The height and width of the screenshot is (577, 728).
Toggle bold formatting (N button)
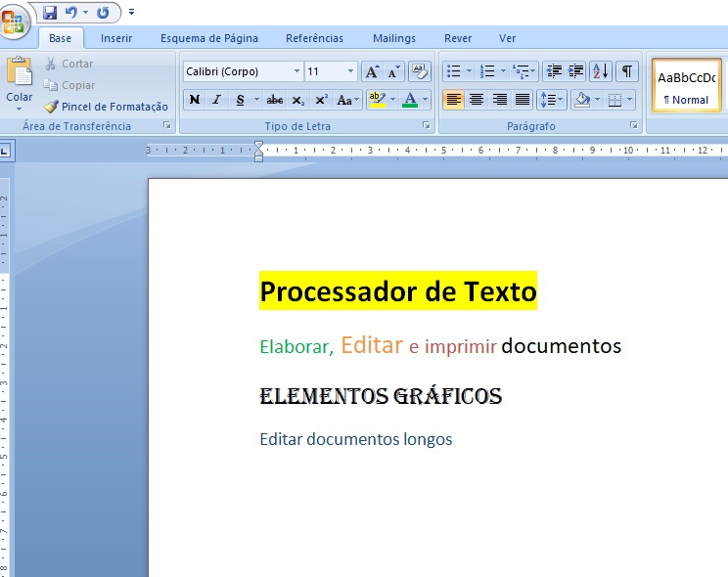[x=194, y=100]
